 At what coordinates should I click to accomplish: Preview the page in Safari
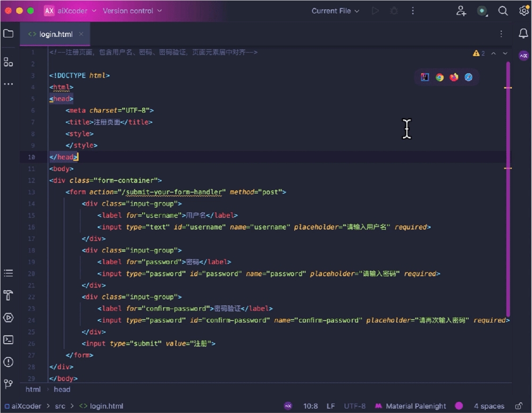pos(468,77)
